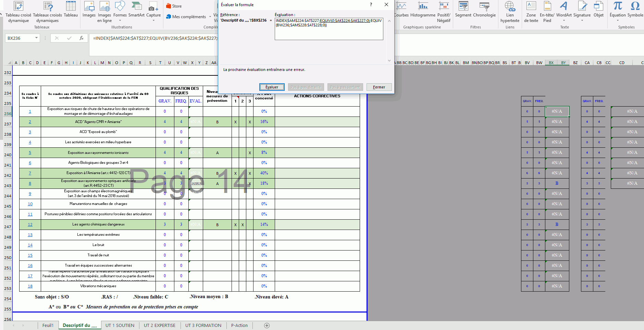Expand Mes compléments dropdown

coord(210,17)
